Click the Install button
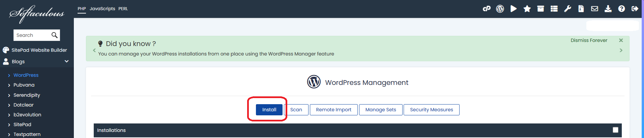This screenshot has width=644, height=138. [269, 110]
